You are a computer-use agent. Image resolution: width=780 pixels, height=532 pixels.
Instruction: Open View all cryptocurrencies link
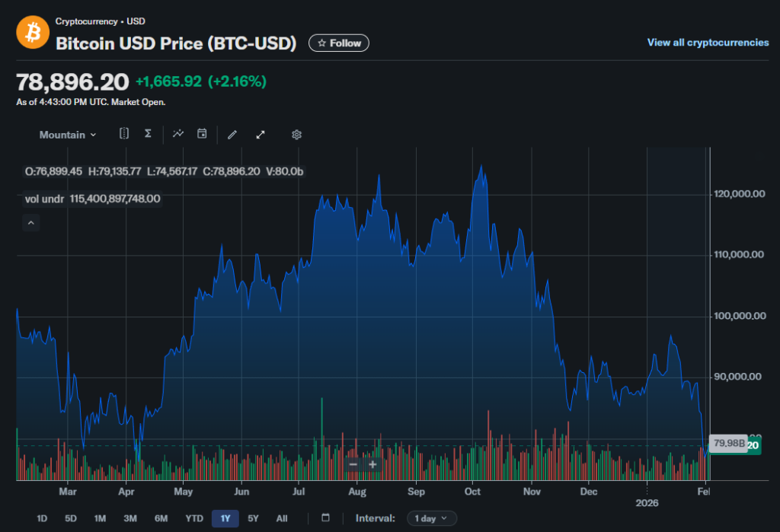(x=707, y=43)
